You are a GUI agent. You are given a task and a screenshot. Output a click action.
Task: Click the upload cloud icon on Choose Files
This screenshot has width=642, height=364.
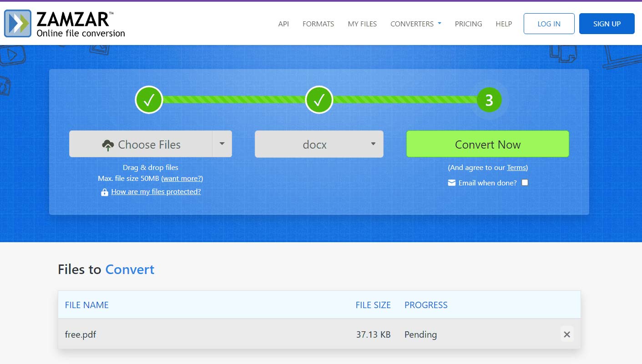click(x=108, y=144)
